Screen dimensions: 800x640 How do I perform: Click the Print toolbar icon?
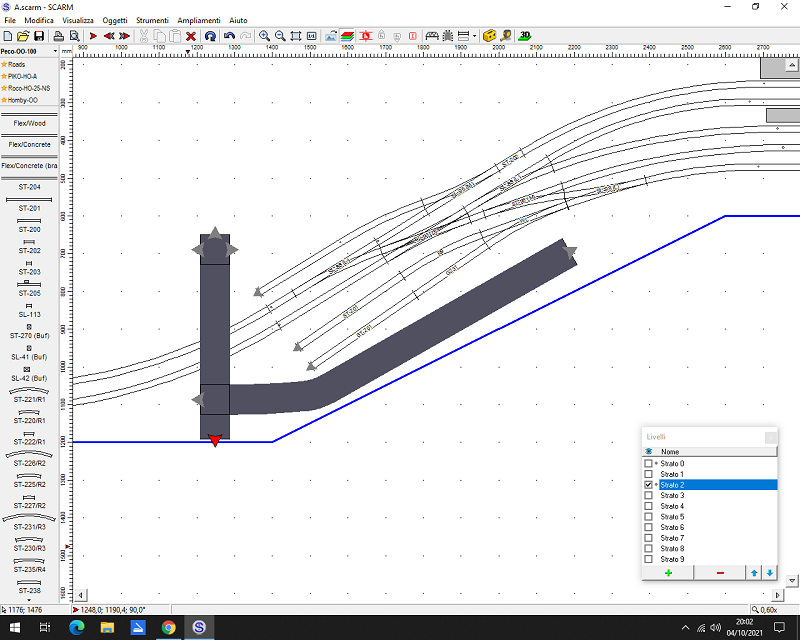point(59,36)
